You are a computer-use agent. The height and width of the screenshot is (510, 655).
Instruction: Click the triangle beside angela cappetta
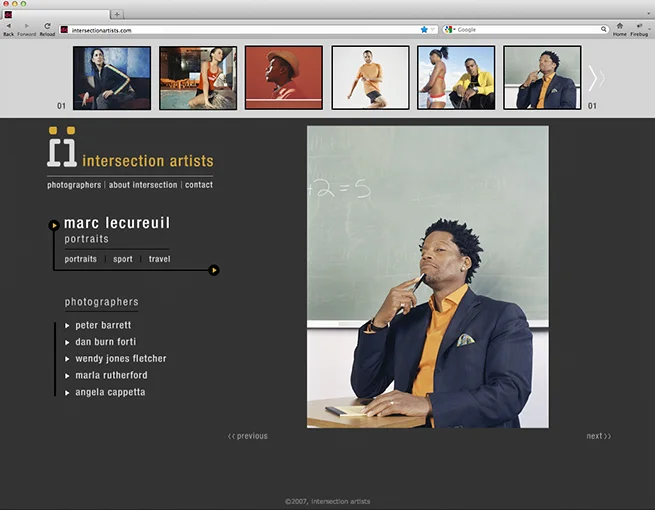[x=67, y=393]
